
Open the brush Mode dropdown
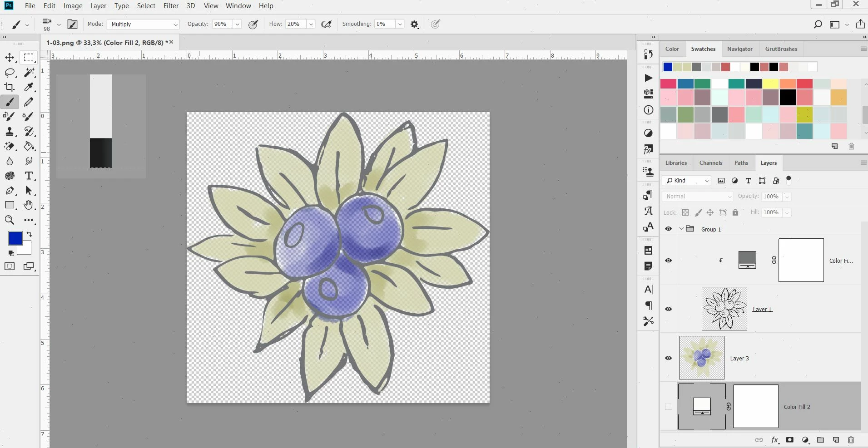(x=144, y=25)
